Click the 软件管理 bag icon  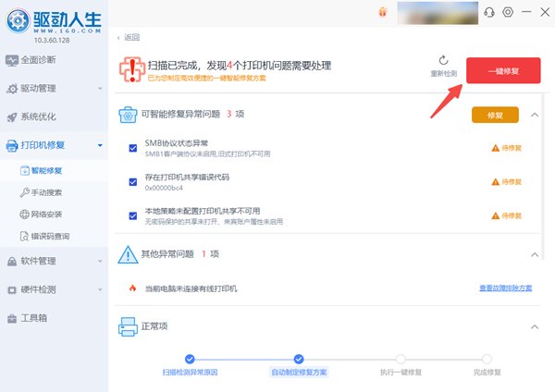pos(12,262)
